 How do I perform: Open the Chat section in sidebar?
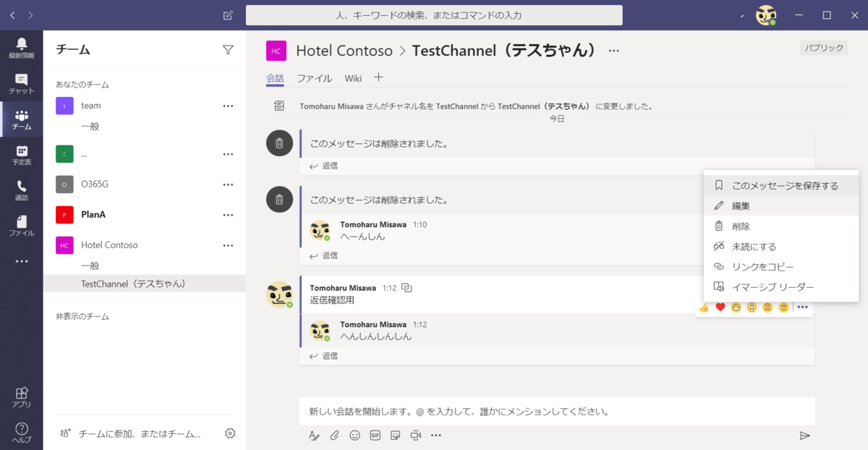(x=22, y=84)
